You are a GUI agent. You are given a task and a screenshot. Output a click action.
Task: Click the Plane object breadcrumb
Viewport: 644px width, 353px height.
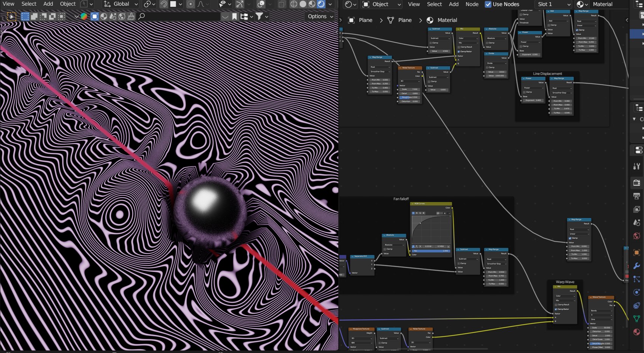(x=361, y=20)
